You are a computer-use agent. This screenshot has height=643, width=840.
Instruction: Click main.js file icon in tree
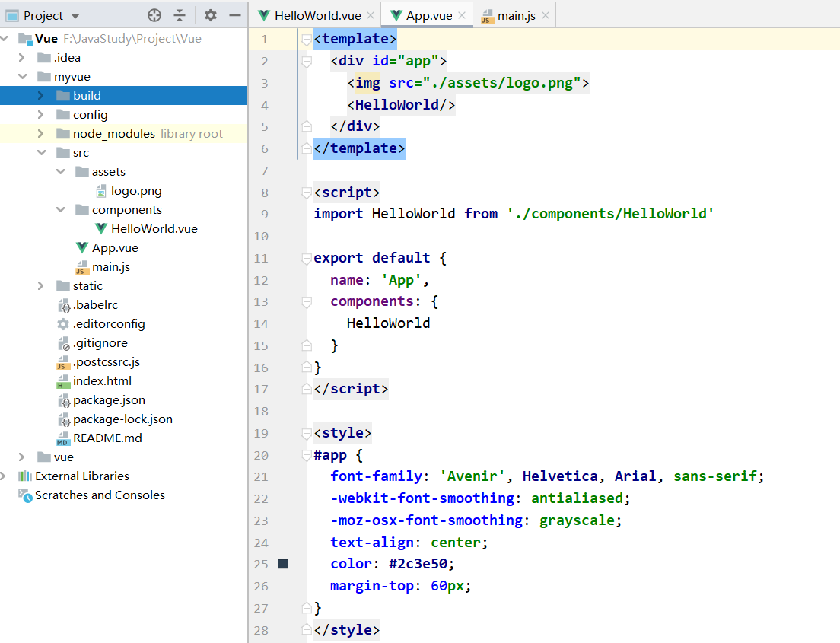coord(82,267)
